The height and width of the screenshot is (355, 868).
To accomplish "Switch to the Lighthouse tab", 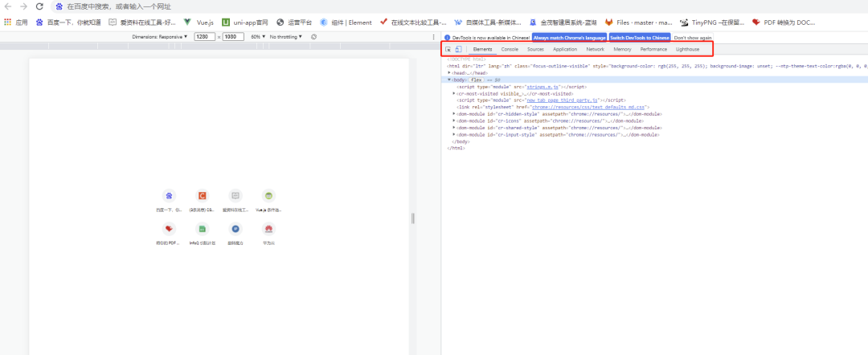I will 687,49.
